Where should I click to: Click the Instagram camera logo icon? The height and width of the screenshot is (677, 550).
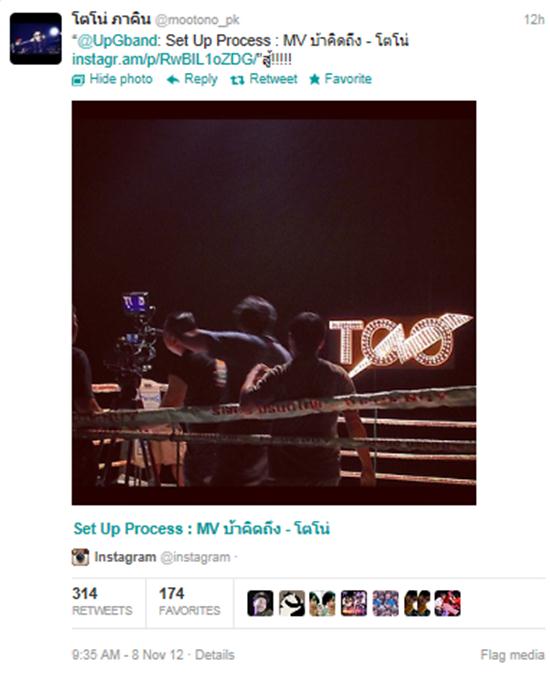click(80, 557)
